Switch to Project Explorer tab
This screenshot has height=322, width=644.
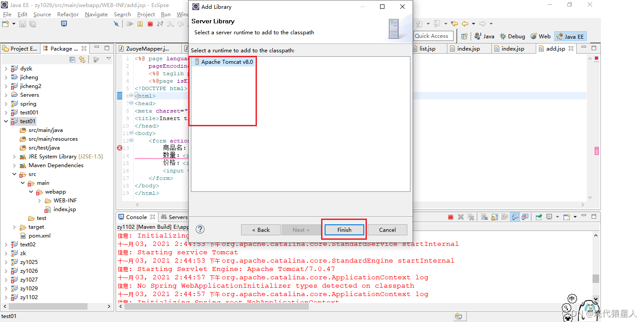pos(20,48)
